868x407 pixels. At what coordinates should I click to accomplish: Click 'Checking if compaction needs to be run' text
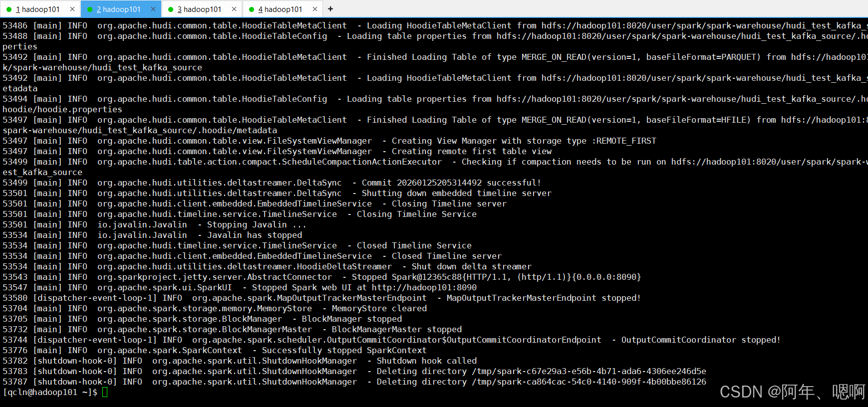tap(557, 162)
